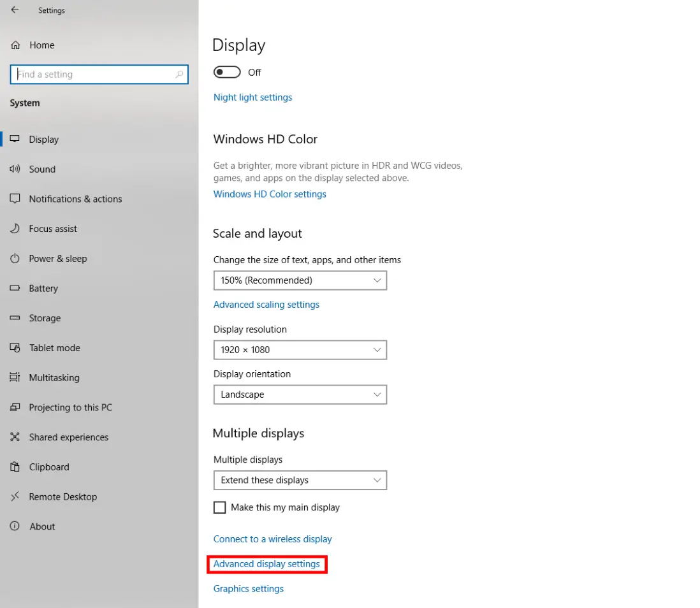This screenshot has height=608, width=700.
Task: Open Battery settings
Action: pos(16,288)
